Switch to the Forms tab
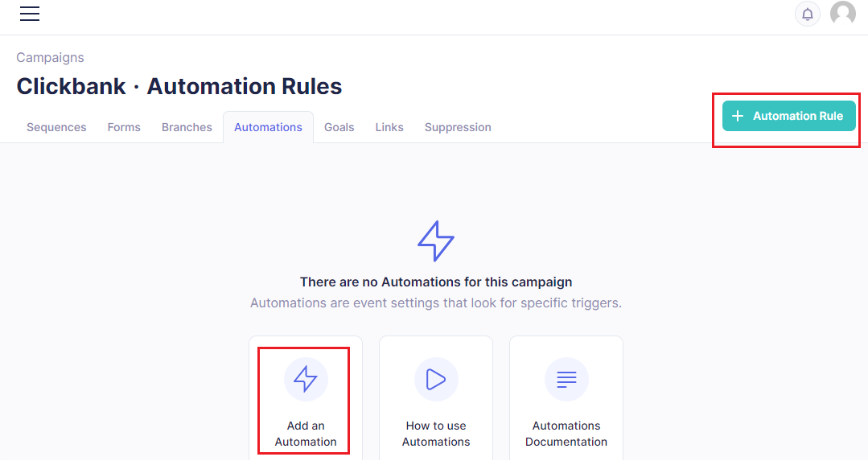Image resolution: width=868 pixels, height=461 pixels. tap(124, 127)
